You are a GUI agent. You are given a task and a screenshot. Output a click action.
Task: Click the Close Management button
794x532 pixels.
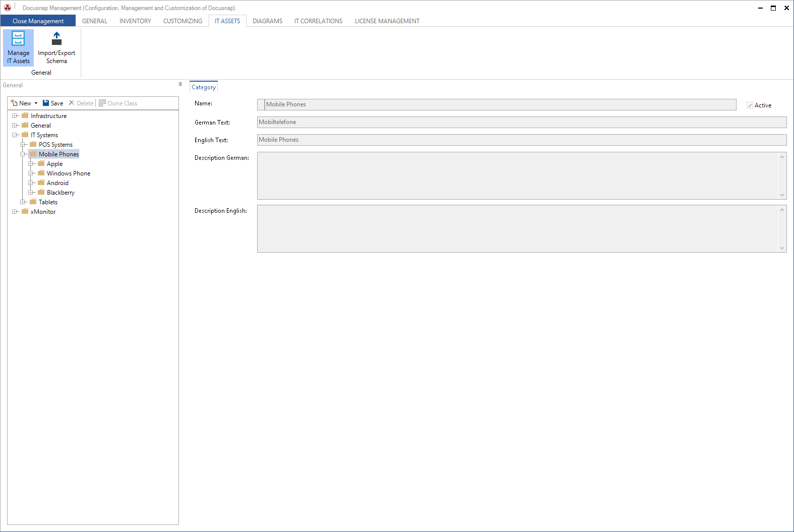pos(38,21)
